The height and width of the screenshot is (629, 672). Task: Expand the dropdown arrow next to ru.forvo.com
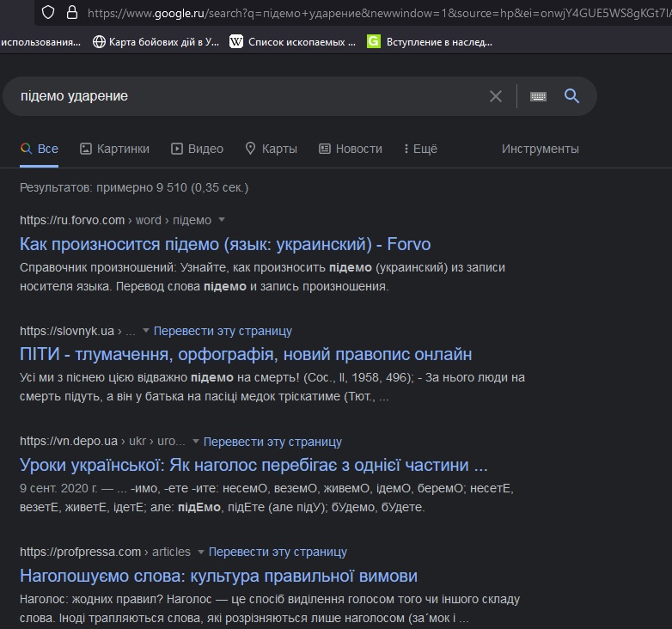[x=222, y=220]
